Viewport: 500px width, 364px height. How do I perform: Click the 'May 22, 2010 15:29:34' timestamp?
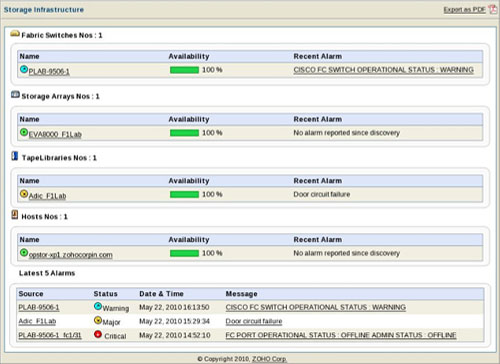pos(174,321)
